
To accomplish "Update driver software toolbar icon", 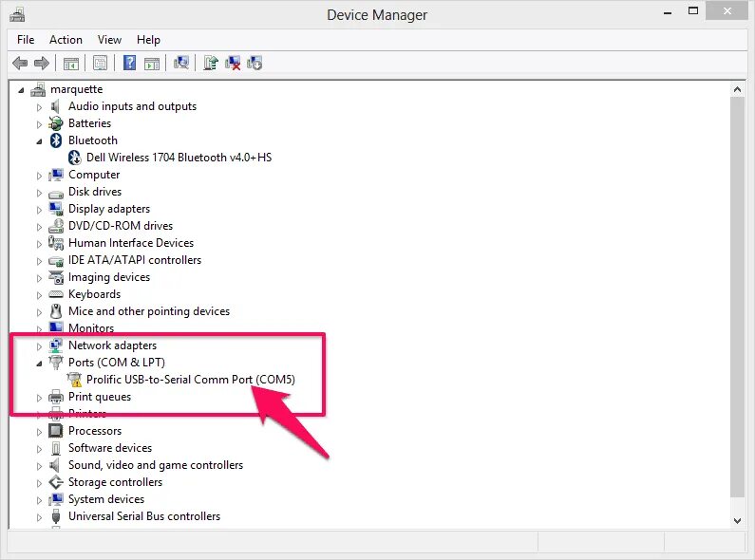I will pyautogui.click(x=211, y=63).
